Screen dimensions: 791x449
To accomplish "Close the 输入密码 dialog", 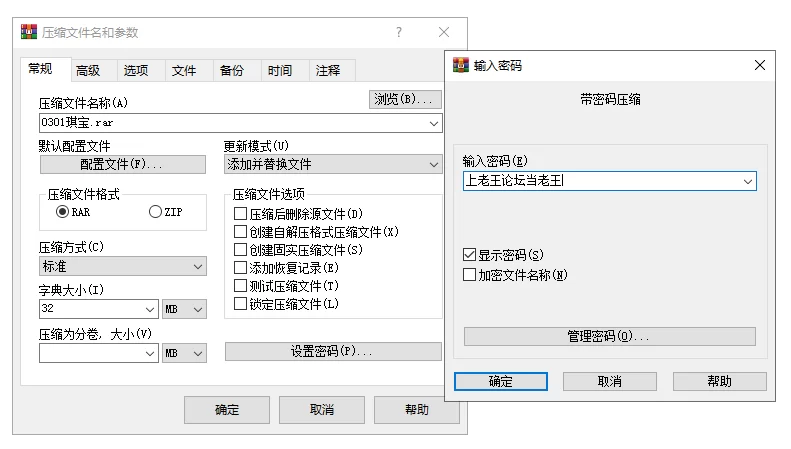I will click(760, 65).
